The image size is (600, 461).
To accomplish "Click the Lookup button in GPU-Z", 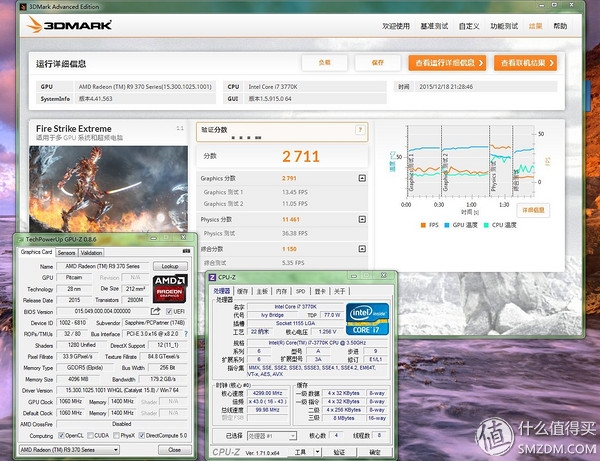I will tap(170, 266).
